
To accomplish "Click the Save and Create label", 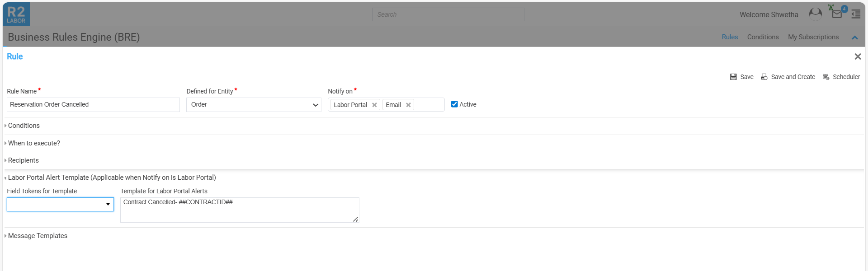I will tap(793, 77).
